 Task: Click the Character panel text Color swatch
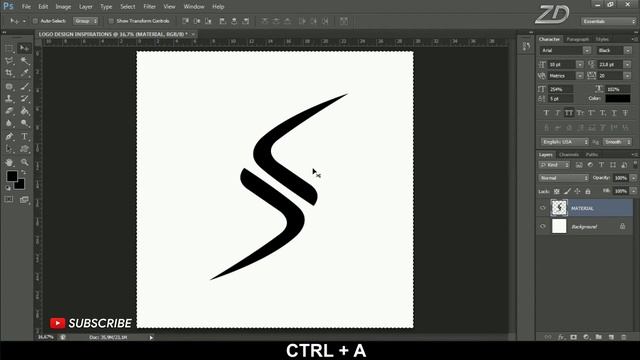click(618, 98)
